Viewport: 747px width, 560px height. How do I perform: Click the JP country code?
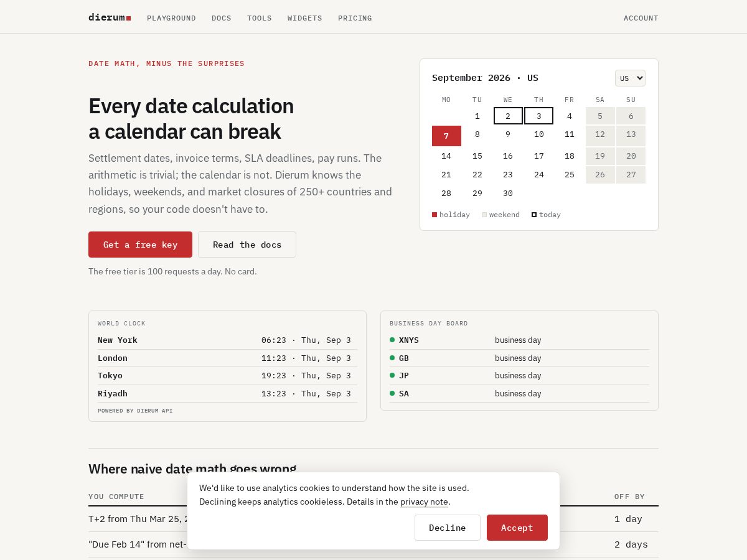[x=404, y=376]
